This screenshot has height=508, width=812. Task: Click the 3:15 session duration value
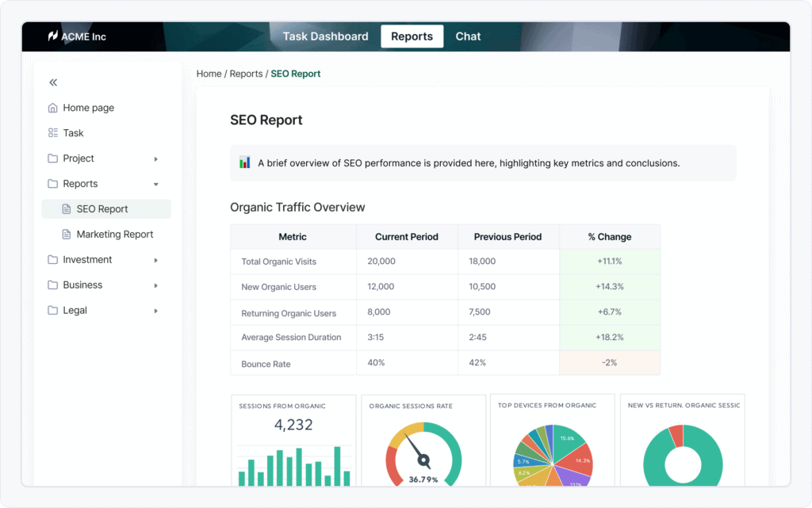click(375, 338)
